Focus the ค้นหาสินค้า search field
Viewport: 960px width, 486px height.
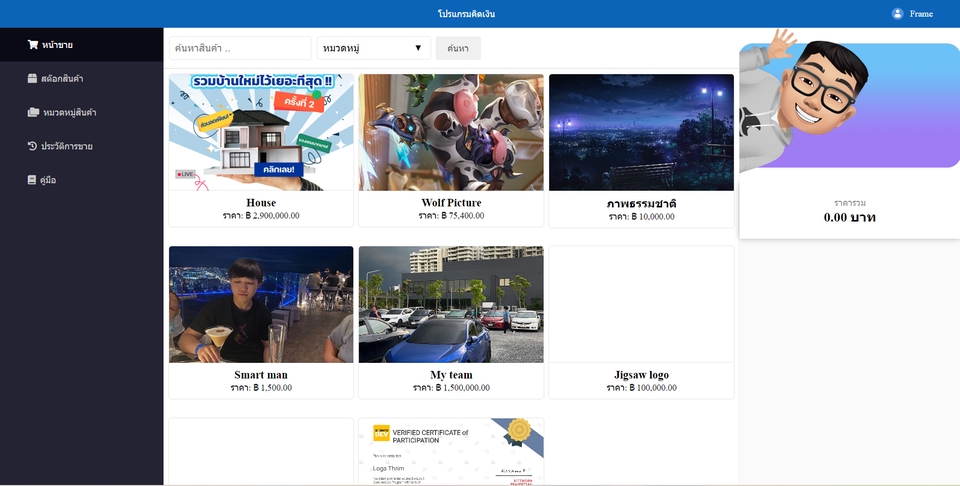(240, 48)
